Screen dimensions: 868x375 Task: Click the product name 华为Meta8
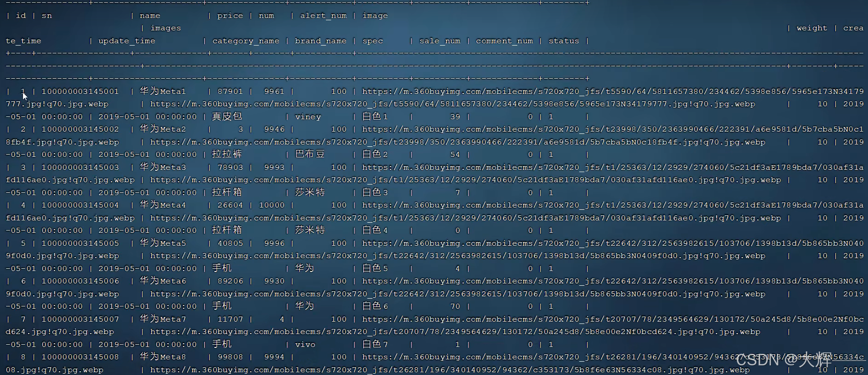[x=163, y=357]
